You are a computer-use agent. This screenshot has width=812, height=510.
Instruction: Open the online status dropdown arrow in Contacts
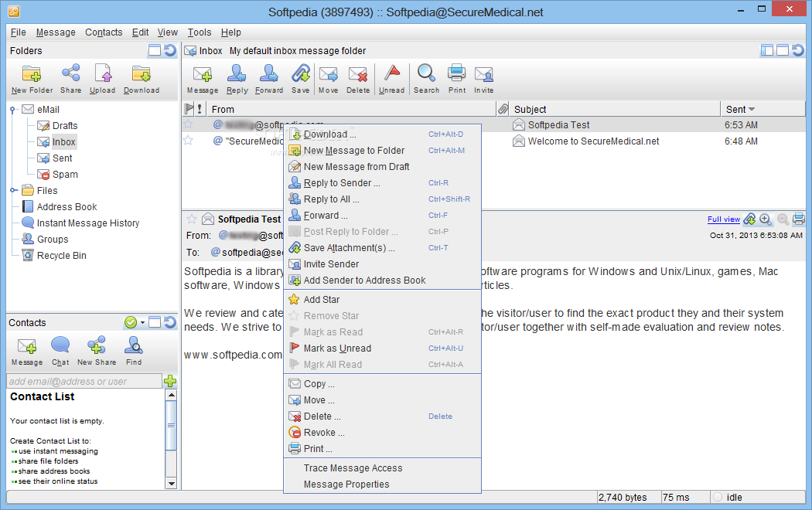142,323
